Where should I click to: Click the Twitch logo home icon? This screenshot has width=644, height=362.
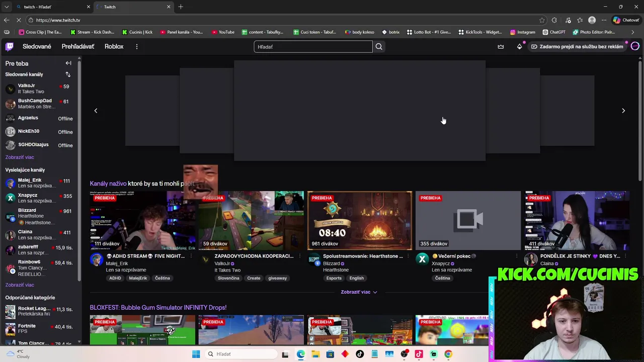click(9, 47)
